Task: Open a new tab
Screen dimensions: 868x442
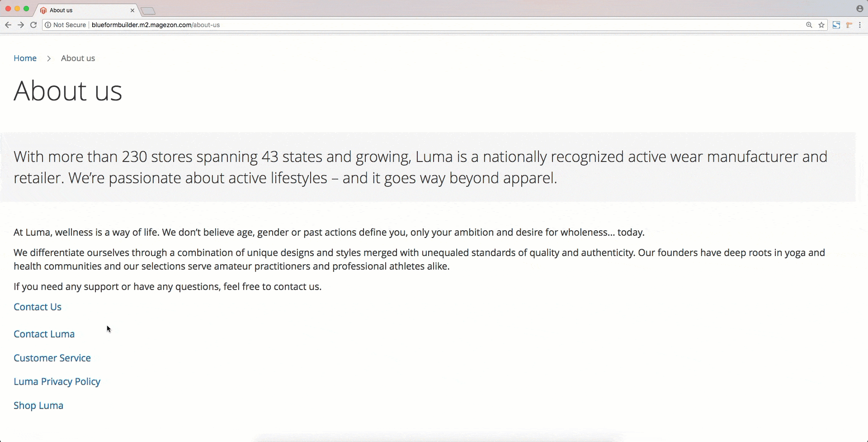Action: [x=148, y=11]
